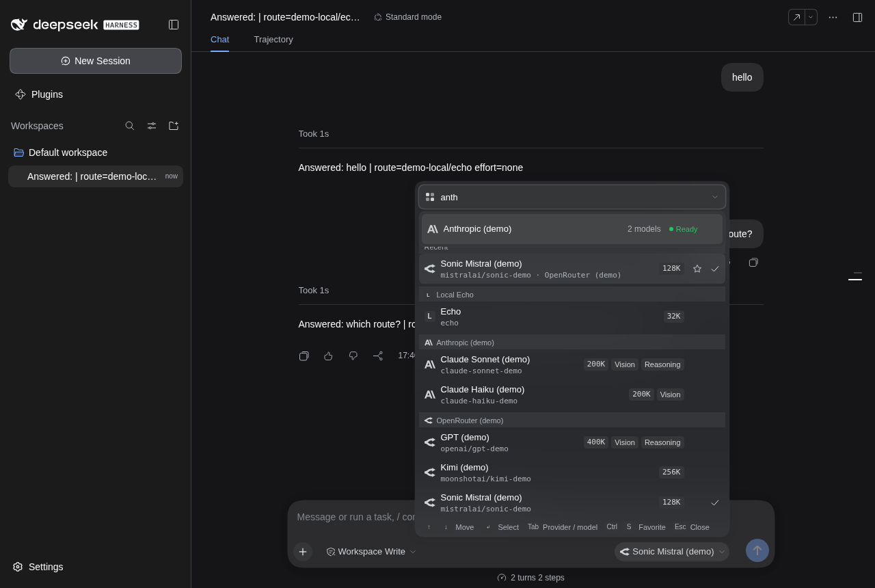Select the Anthropic (demo) provider row
This screenshot has height=588, width=875.
[572, 229]
